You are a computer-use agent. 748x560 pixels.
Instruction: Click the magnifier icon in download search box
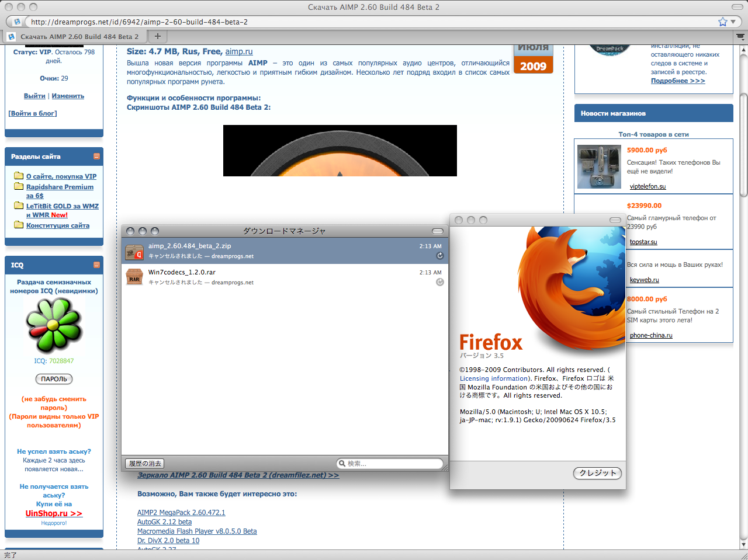(342, 464)
